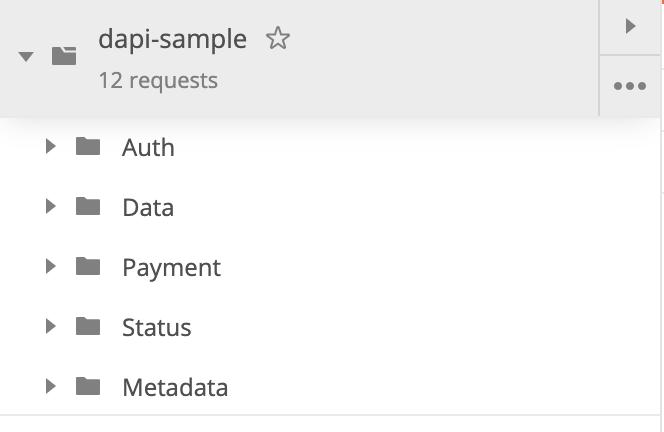Star the dapi-sample collection
This screenshot has height=432, width=664.
278,39
